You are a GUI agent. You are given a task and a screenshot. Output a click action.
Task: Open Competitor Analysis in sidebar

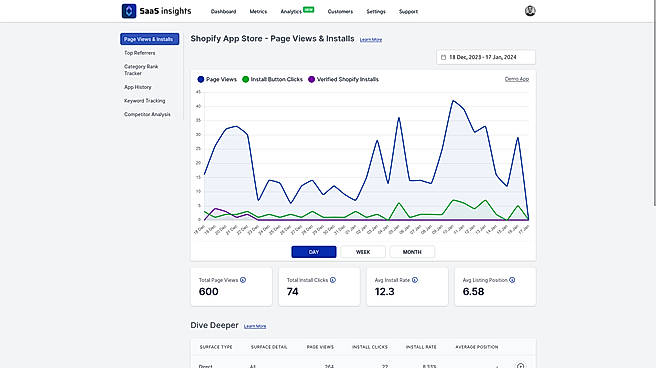pyautogui.click(x=147, y=114)
